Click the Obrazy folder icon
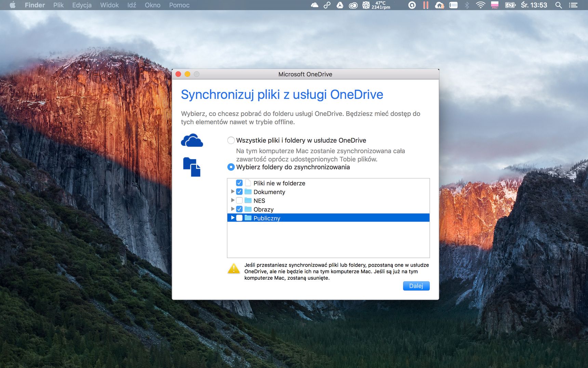Image resolution: width=588 pixels, height=368 pixels. point(248,209)
